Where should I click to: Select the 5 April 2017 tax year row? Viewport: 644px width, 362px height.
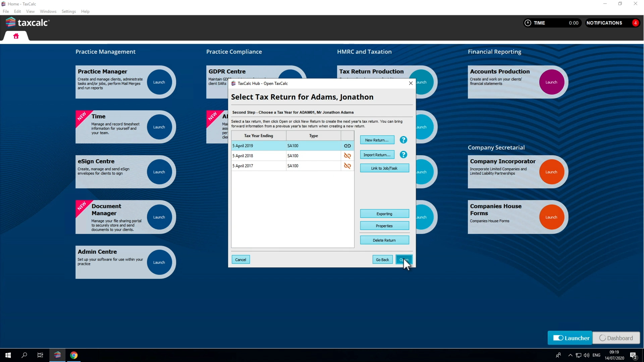click(x=292, y=166)
